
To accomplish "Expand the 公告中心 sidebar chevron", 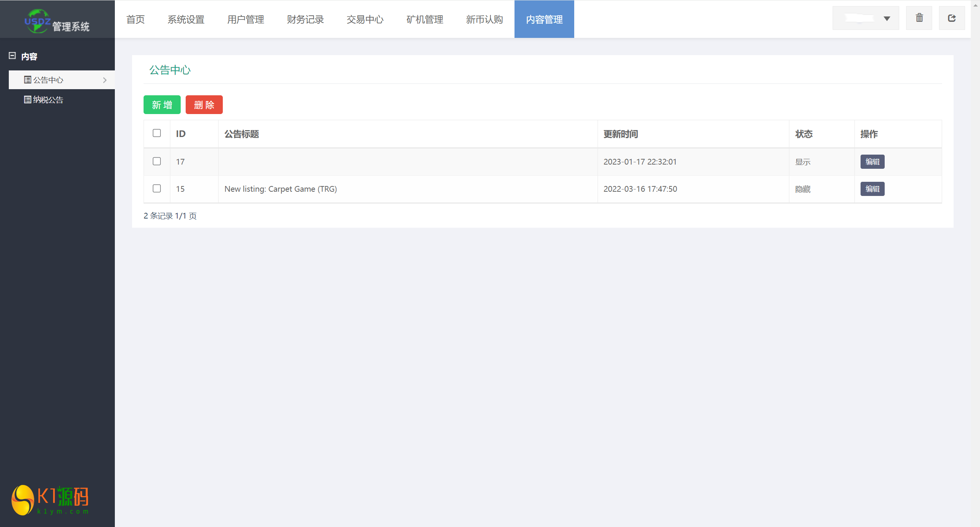I will (x=105, y=80).
